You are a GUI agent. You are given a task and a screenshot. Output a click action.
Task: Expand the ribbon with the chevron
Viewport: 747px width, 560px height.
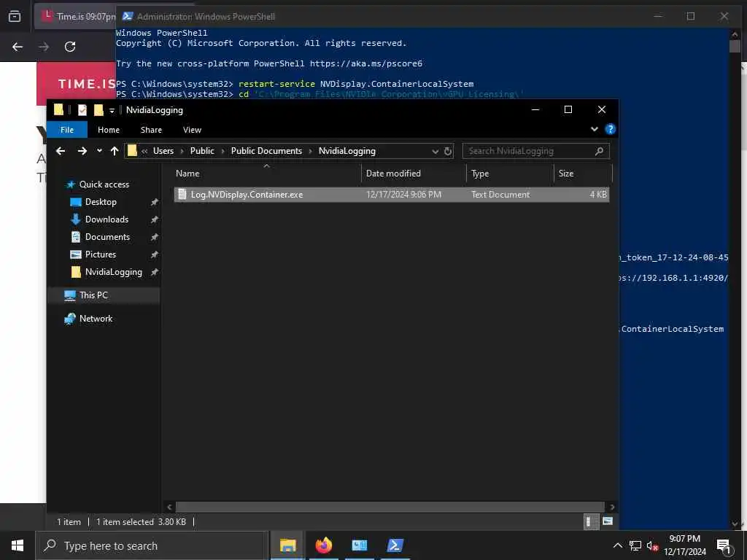(x=594, y=129)
